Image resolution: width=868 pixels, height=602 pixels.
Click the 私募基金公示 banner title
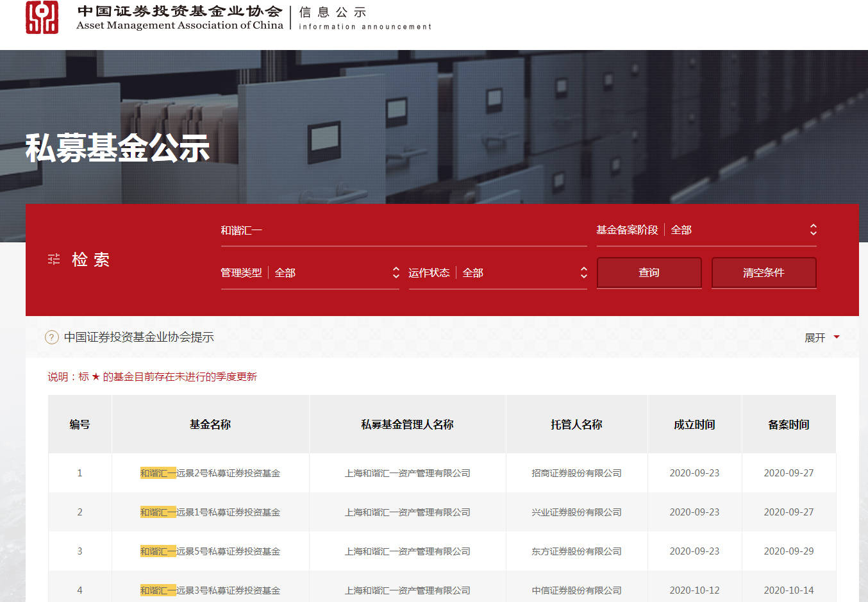pos(118,148)
